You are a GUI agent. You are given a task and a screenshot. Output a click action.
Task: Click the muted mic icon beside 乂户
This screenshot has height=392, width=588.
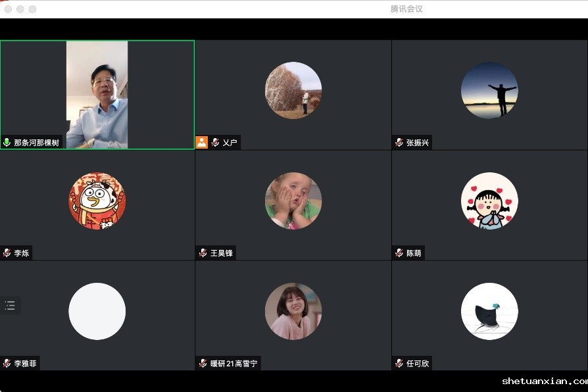point(215,142)
